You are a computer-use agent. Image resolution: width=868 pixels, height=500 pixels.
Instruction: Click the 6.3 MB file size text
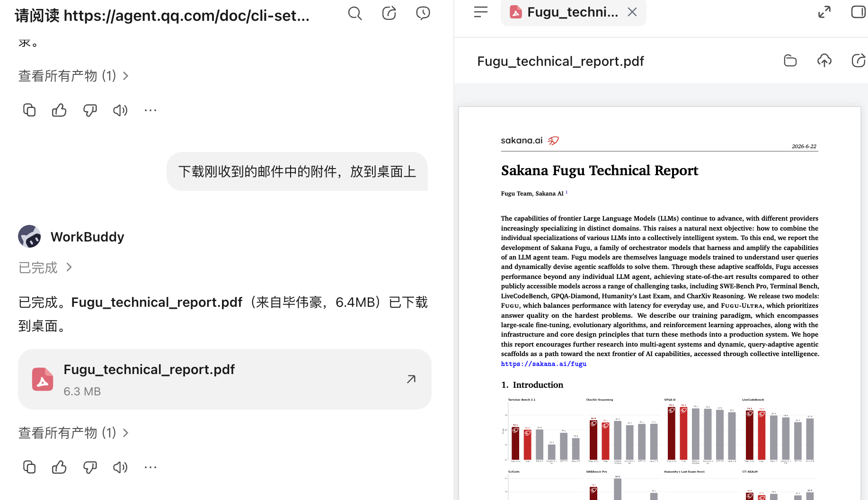coord(82,392)
